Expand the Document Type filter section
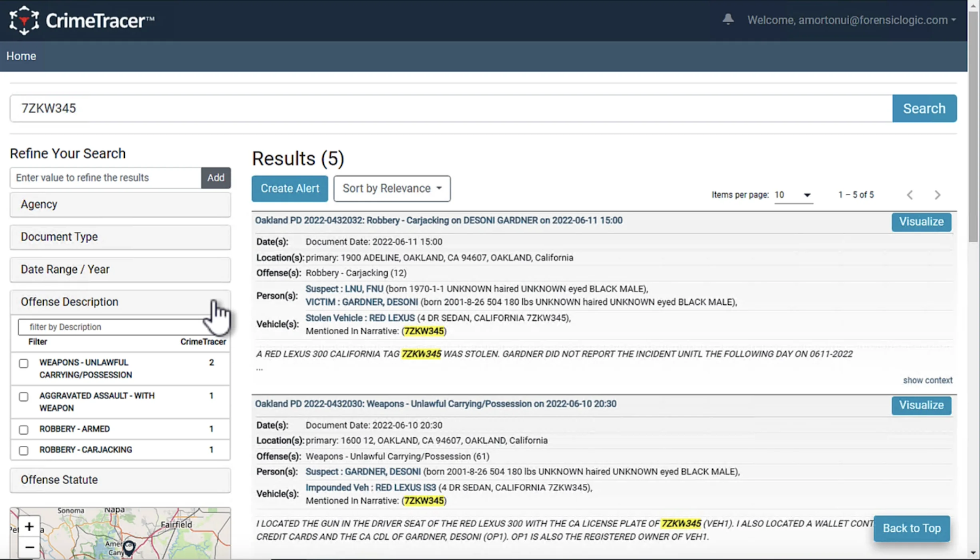Screen dimensions: 980x560 click(x=120, y=237)
